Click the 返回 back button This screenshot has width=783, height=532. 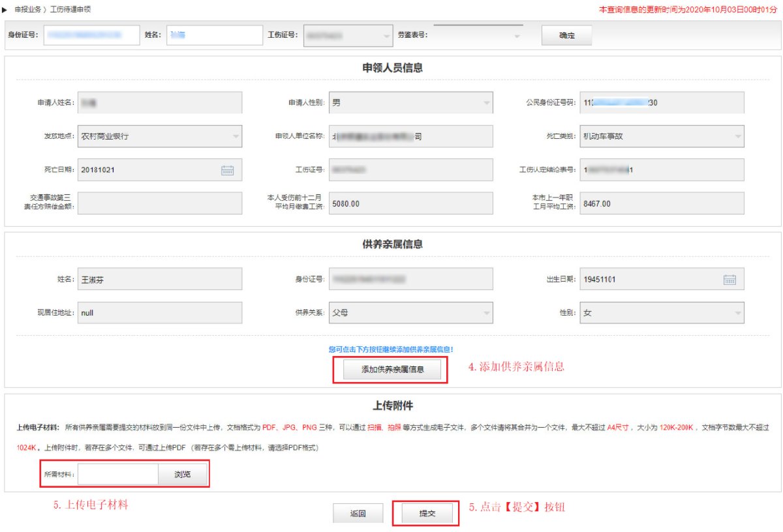[358, 514]
